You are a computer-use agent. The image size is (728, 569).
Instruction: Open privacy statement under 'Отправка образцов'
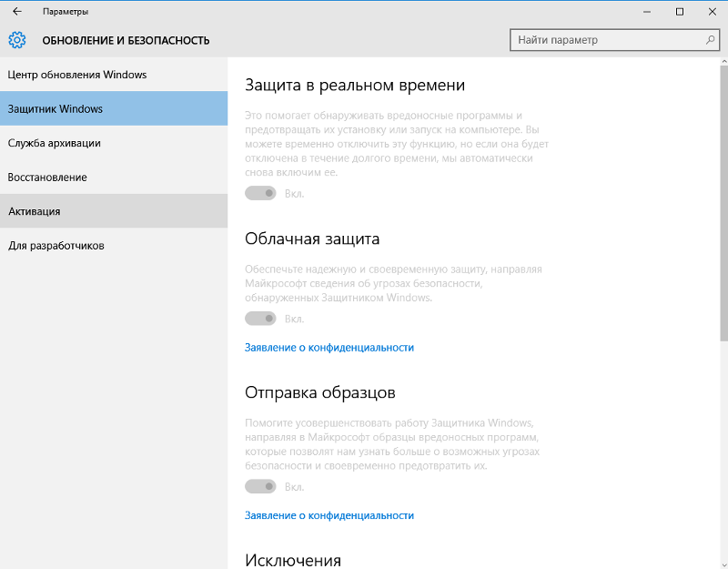(x=329, y=515)
